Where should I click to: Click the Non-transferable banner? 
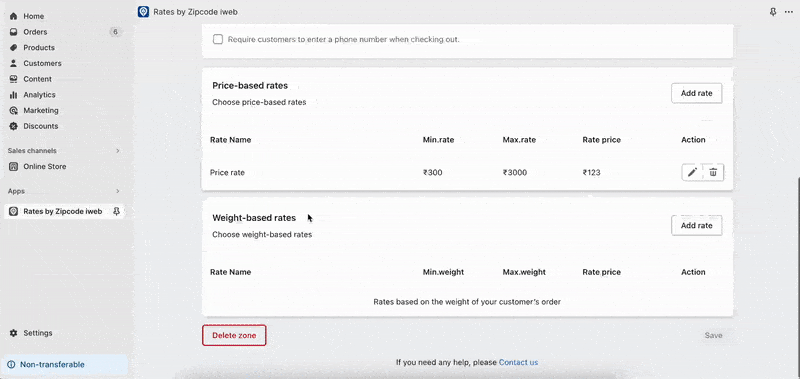click(65, 365)
